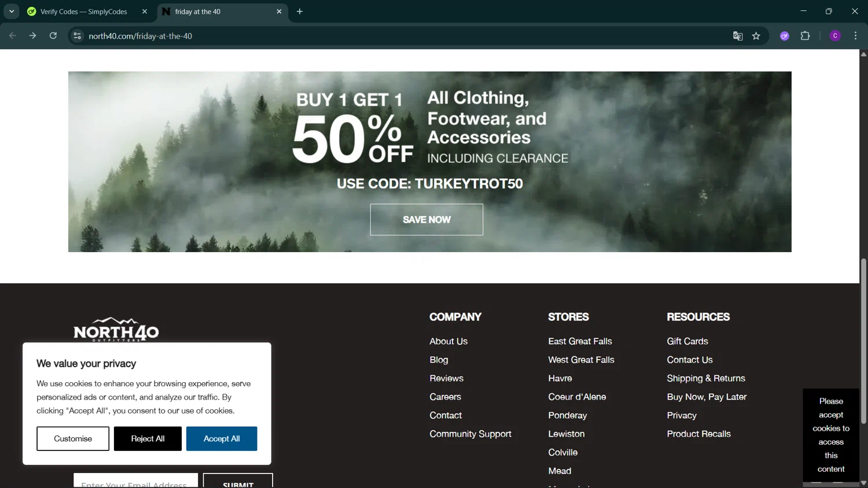Open the Careers link
The width and height of the screenshot is (868, 488).
tap(445, 397)
